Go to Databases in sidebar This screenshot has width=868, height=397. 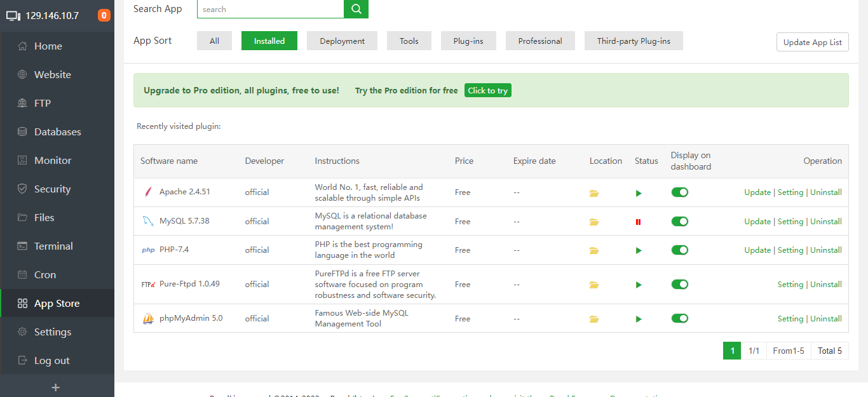point(57,131)
